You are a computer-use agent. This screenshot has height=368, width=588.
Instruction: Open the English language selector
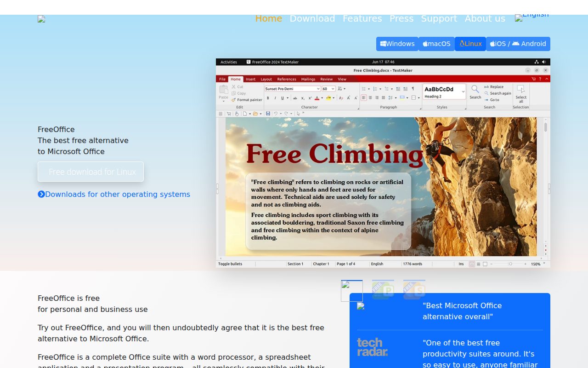[531, 16]
